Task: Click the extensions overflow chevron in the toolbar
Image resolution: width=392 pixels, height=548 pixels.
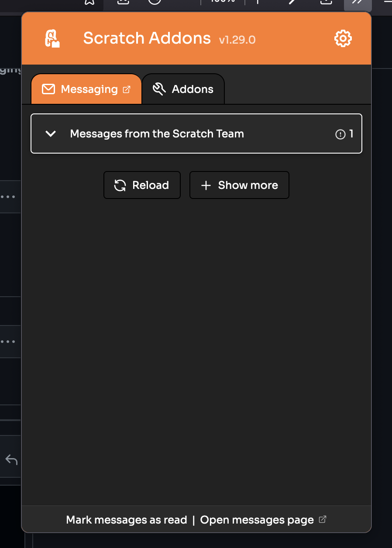Action: 358,2
